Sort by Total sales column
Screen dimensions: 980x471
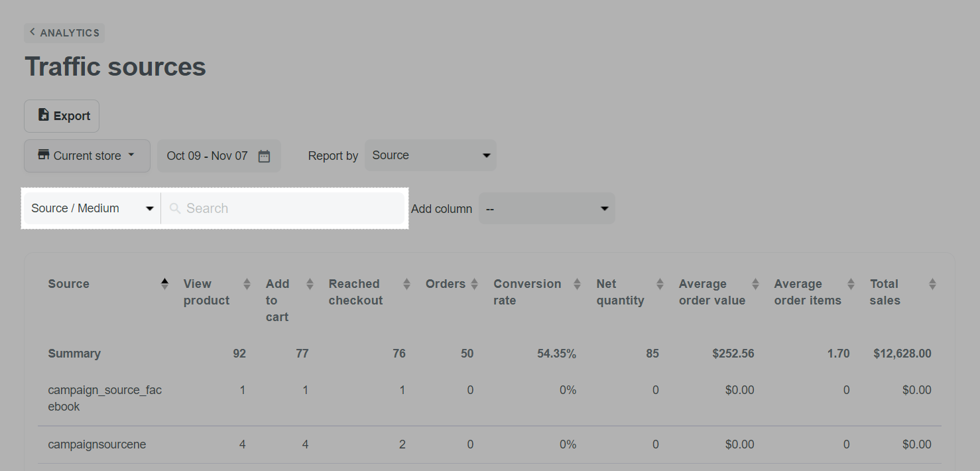click(x=932, y=284)
